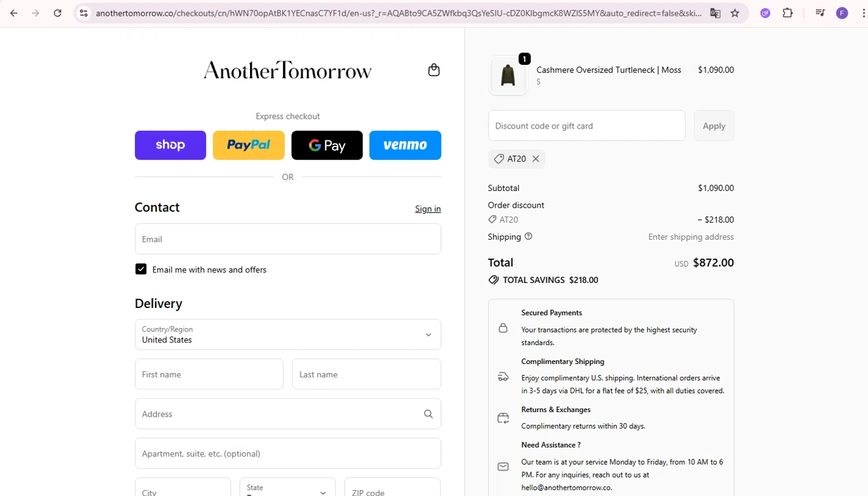The image size is (868, 496).
Task: Open the State dropdown
Action: tap(288, 487)
